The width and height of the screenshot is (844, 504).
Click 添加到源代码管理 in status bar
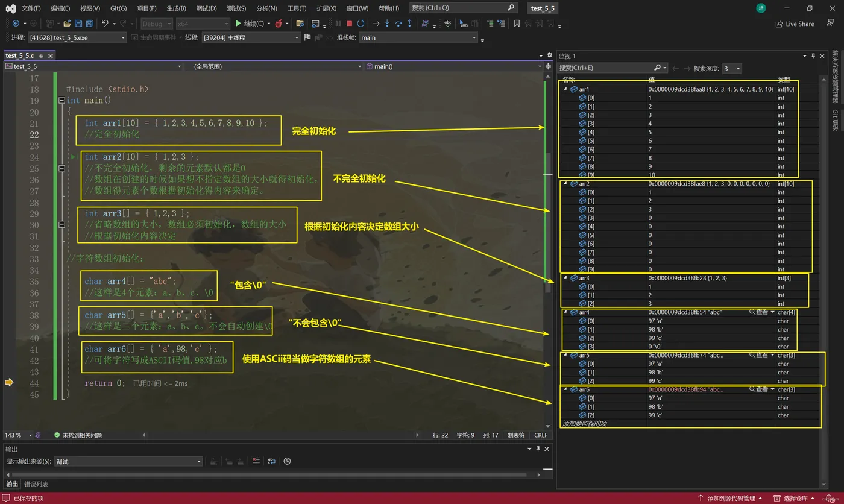(x=731, y=498)
